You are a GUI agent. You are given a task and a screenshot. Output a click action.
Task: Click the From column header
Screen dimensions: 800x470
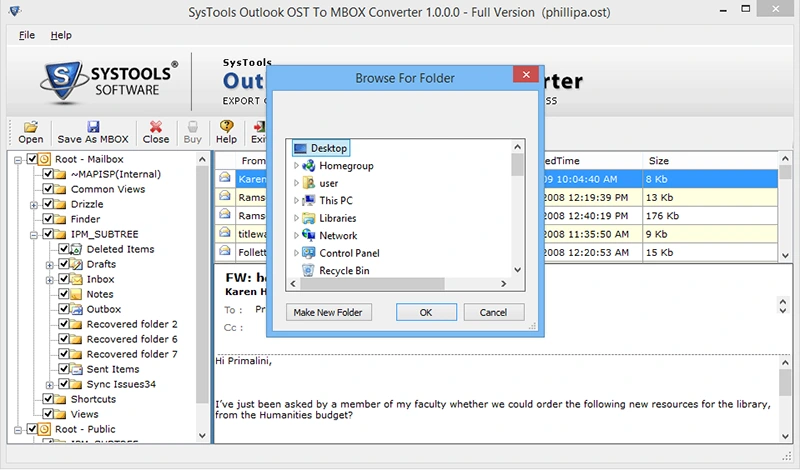coord(253,161)
